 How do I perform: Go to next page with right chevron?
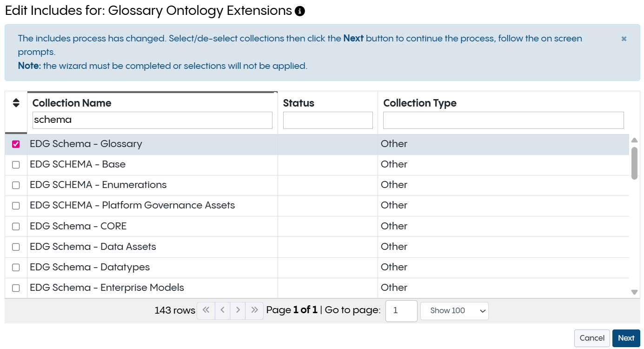click(238, 310)
